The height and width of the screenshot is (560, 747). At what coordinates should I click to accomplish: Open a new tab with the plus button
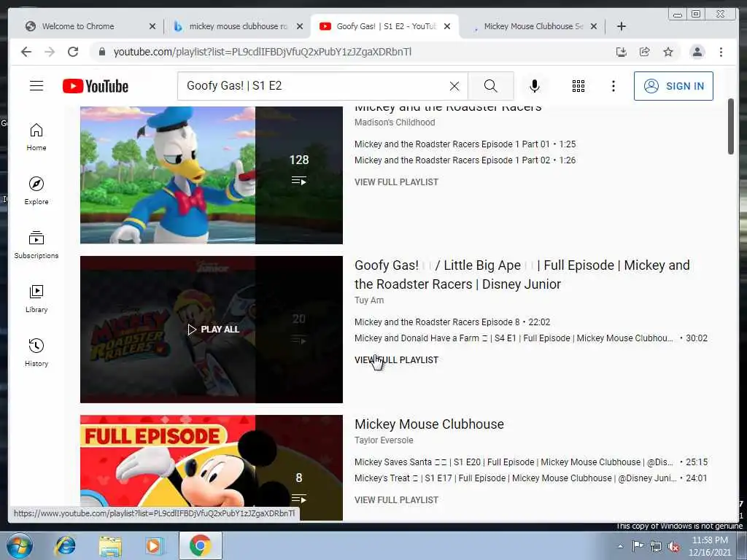[622, 26]
